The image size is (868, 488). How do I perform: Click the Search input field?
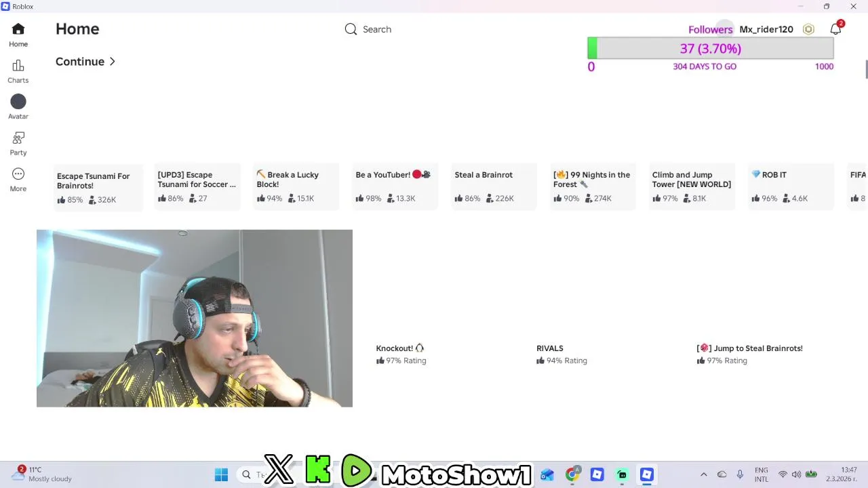377,29
